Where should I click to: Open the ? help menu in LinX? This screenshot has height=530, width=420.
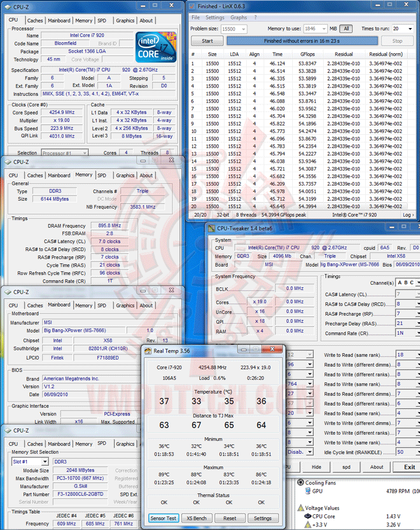click(256, 18)
